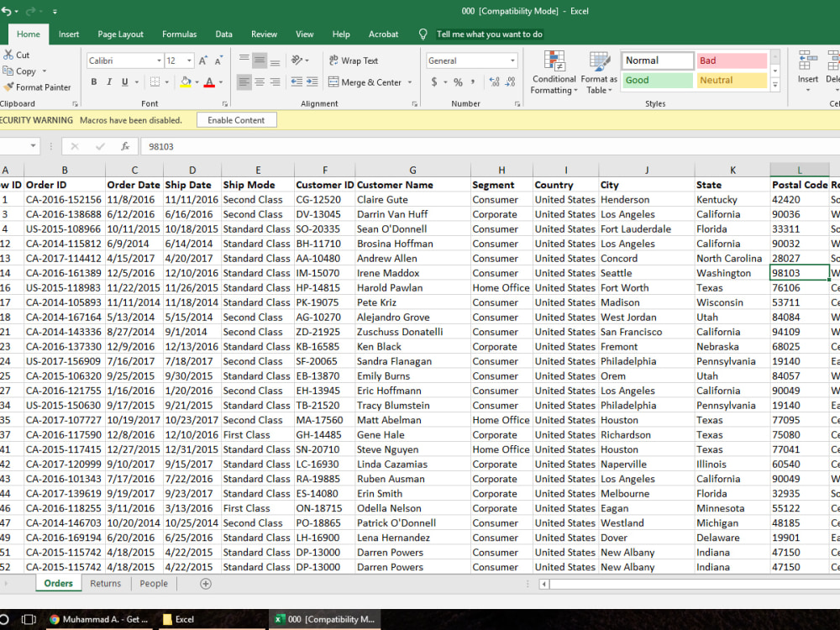840x630 pixels.
Task: Open Chrome window in the taskbar
Action: coord(98,619)
